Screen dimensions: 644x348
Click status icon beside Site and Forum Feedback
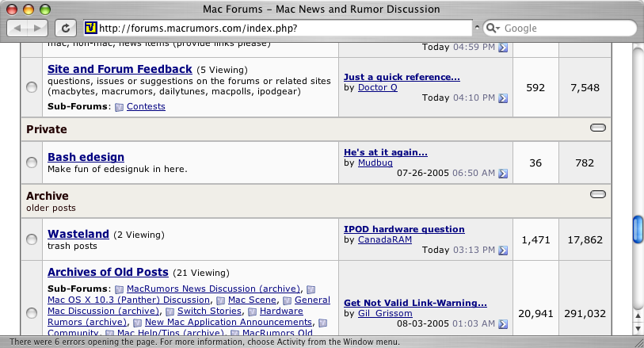pos(32,87)
